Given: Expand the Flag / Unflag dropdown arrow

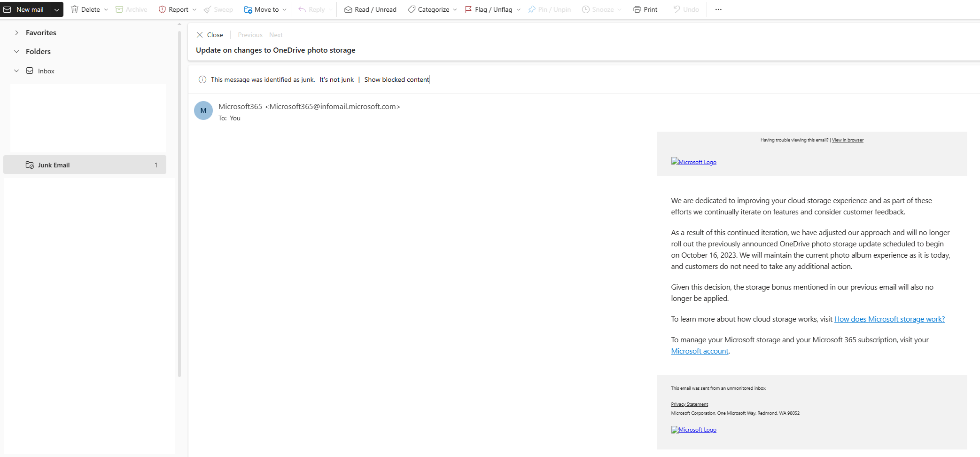Looking at the screenshot, I should click(x=519, y=9).
